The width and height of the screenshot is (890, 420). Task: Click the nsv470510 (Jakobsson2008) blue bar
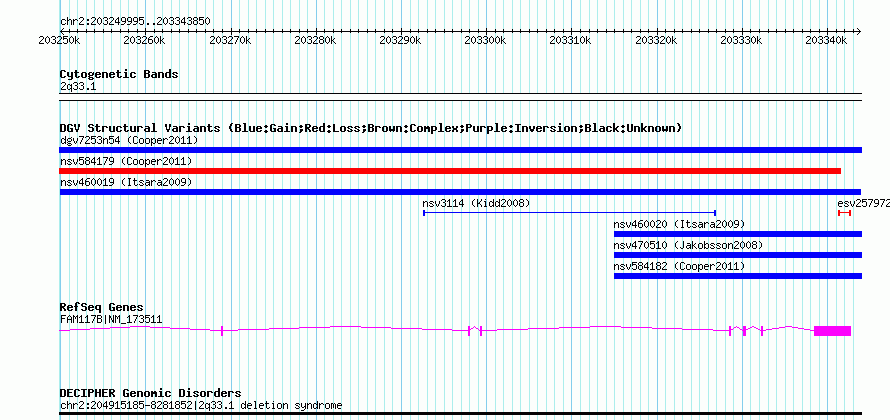point(738,255)
